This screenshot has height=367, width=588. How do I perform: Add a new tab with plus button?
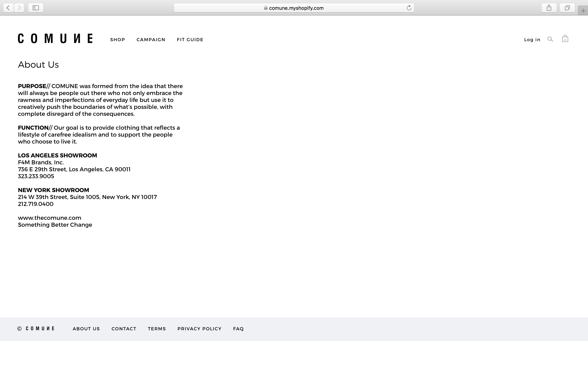pyautogui.click(x=583, y=11)
